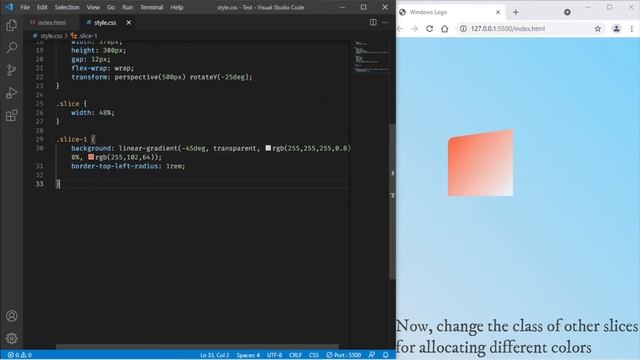Screen dimensions: 640x360
Task: Click line number 33 in the gutter
Action: (x=39, y=184)
